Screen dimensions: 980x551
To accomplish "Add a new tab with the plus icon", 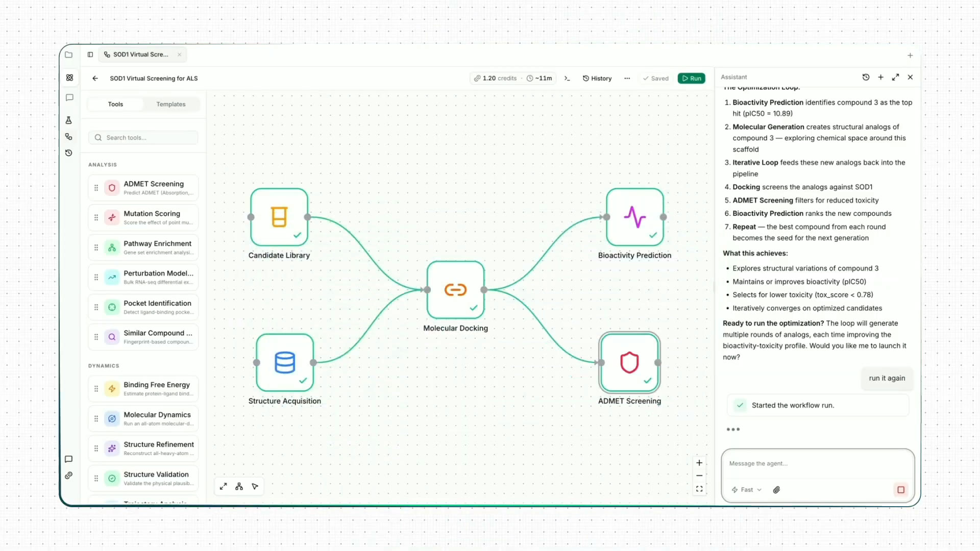I will pyautogui.click(x=910, y=55).
